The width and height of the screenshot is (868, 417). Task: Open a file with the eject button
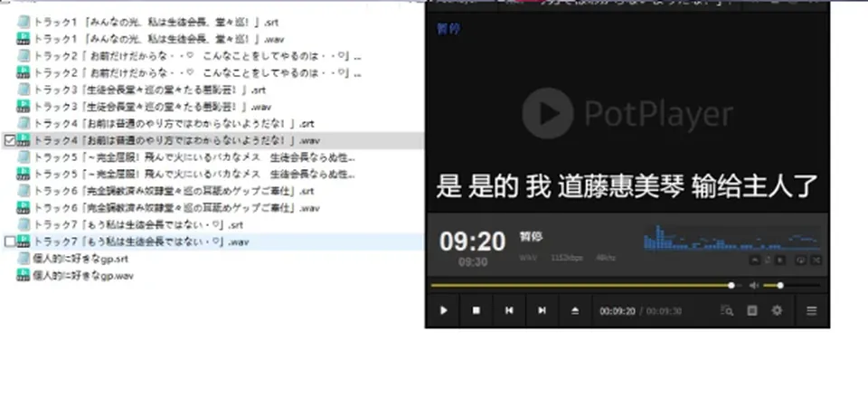tap(575, 310)
